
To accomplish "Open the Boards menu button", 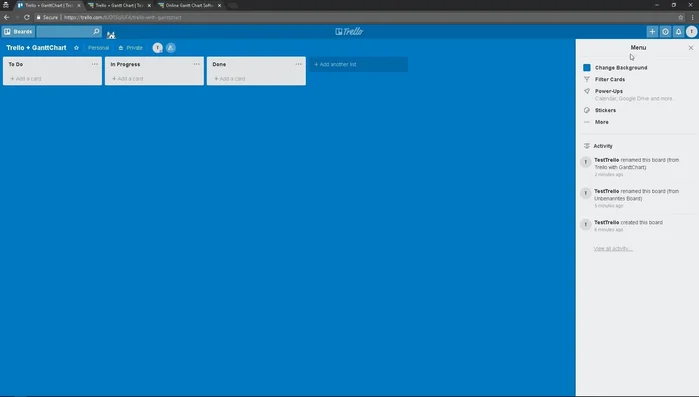I will pos(18,32).
